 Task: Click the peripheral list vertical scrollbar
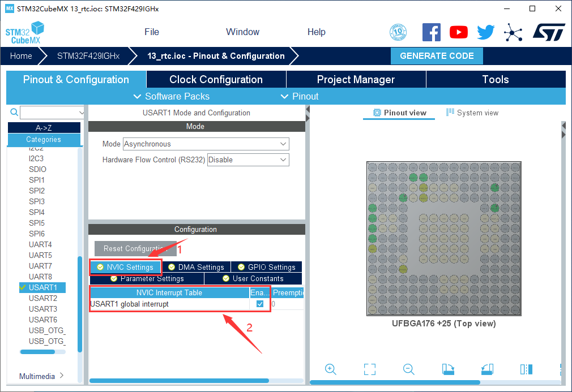point(80,304)
